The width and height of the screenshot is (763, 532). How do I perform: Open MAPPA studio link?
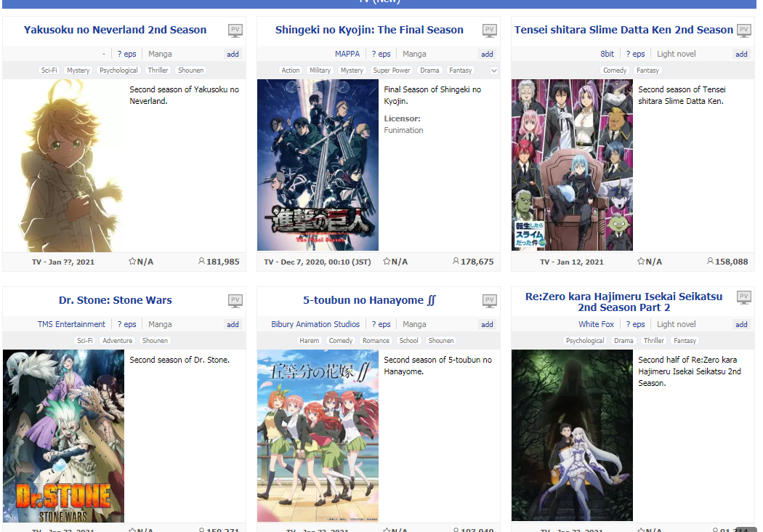coord(347,54)
